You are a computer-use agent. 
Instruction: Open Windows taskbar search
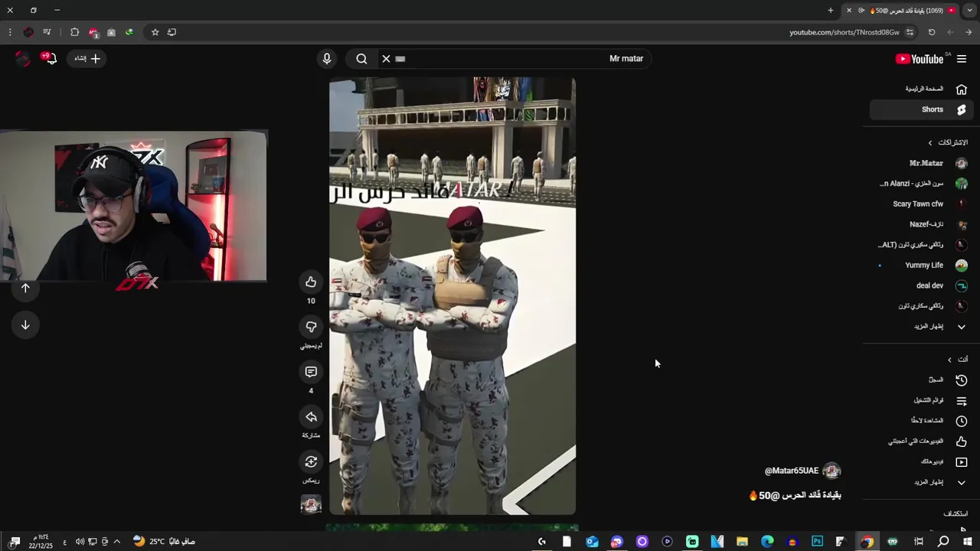[x=943, y=541]
